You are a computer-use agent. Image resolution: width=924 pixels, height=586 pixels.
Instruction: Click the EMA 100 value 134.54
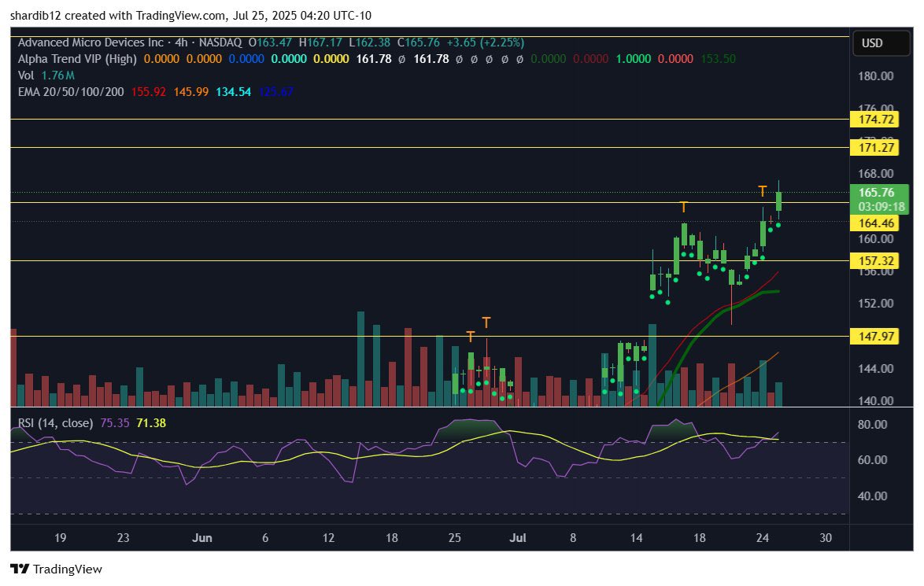coord(233,92)
